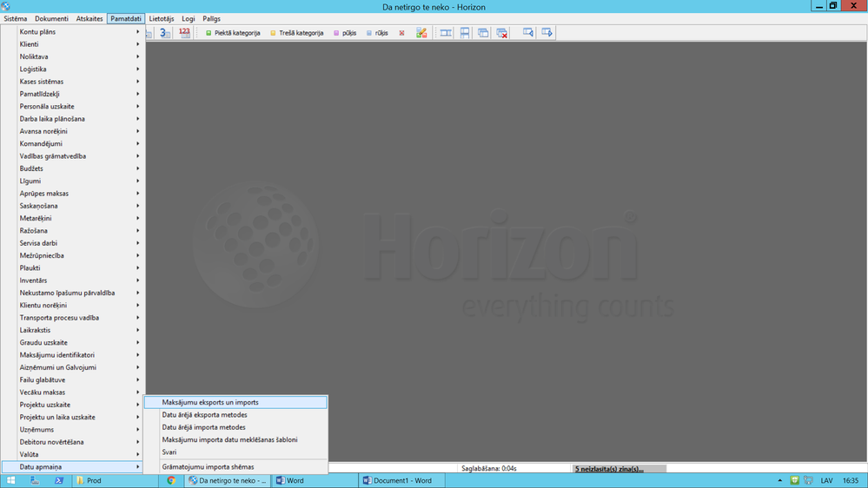Expand the Noliktava submenu

[x=72, y=56]
